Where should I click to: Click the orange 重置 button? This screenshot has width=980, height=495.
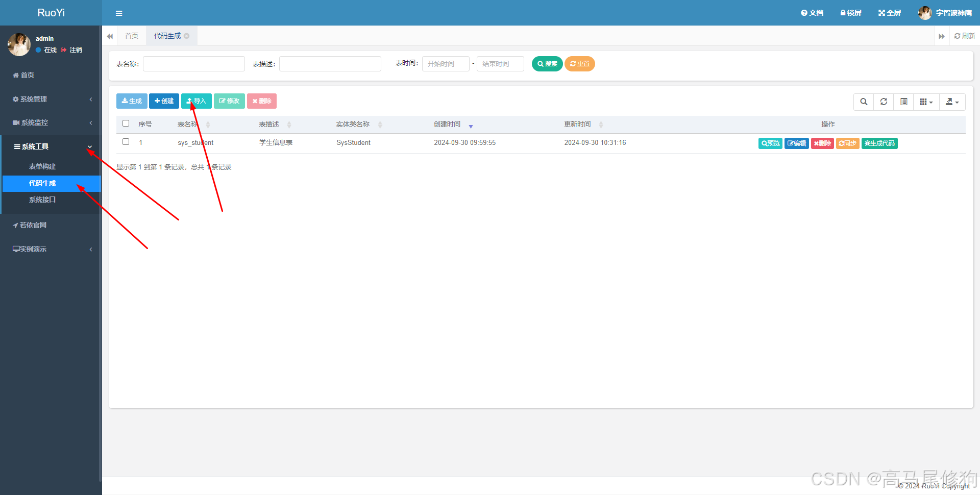coord(580,64)
